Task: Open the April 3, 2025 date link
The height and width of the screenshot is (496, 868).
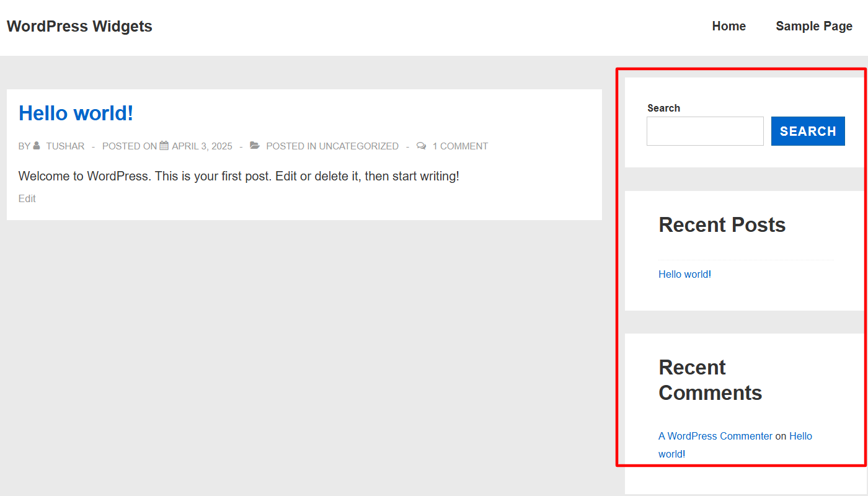Action: (202, 146)
